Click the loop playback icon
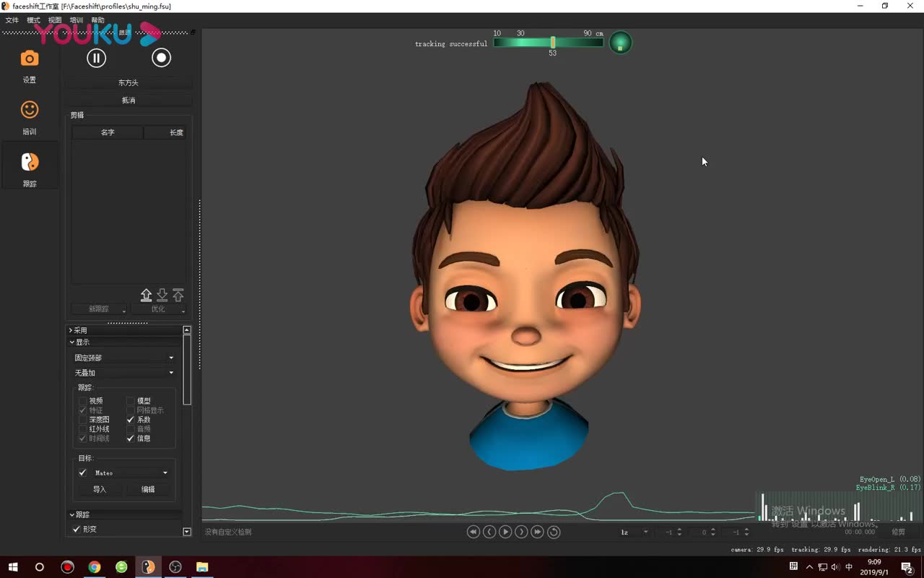Viewport: 924px width, 578px height. pos(554,532)
